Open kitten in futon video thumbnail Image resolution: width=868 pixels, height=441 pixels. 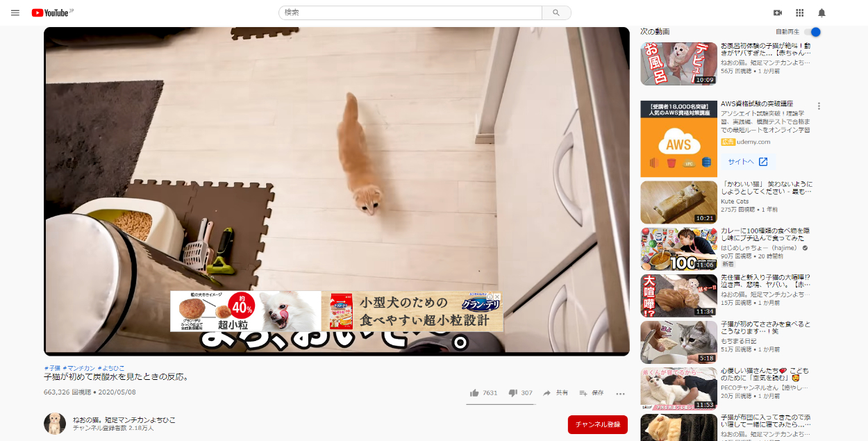click(x=678, y=427)
